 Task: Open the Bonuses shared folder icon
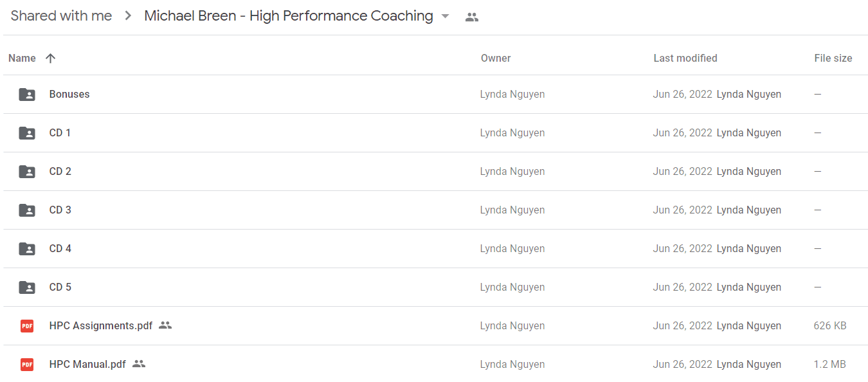(27, 95)
